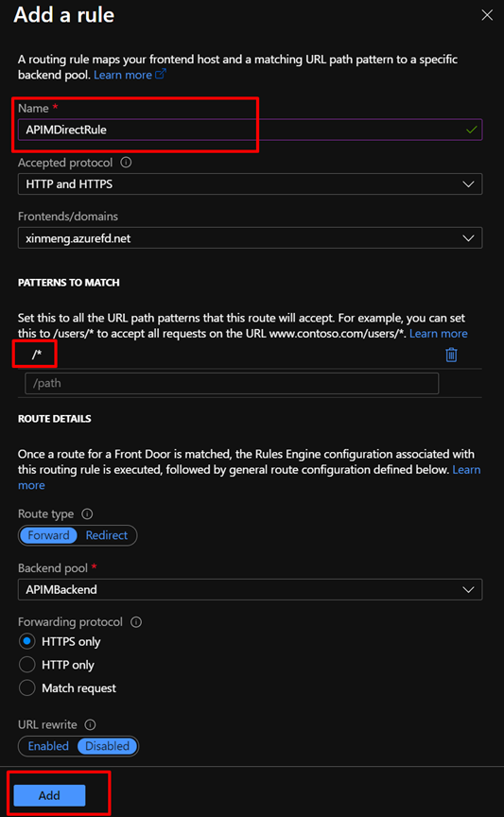
Task: Open the Accepted protocol dropdown
Action: click(x=251, y=184)
